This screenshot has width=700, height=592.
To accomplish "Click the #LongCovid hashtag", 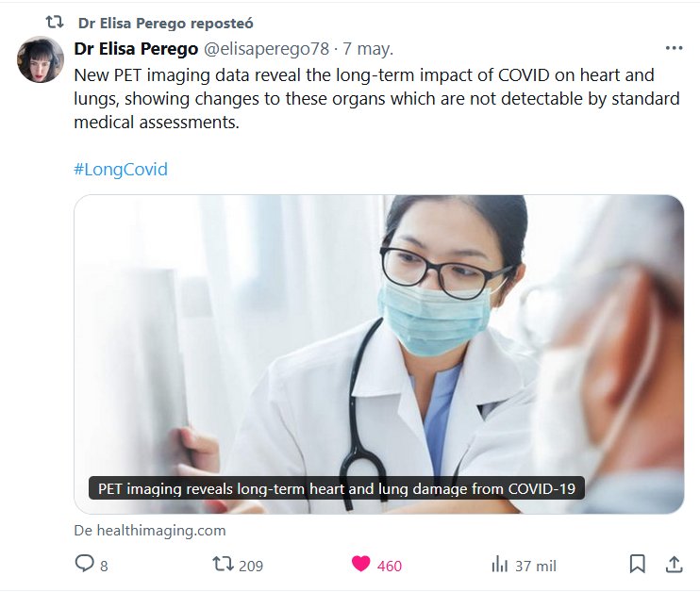I will (x=121, y=170).
